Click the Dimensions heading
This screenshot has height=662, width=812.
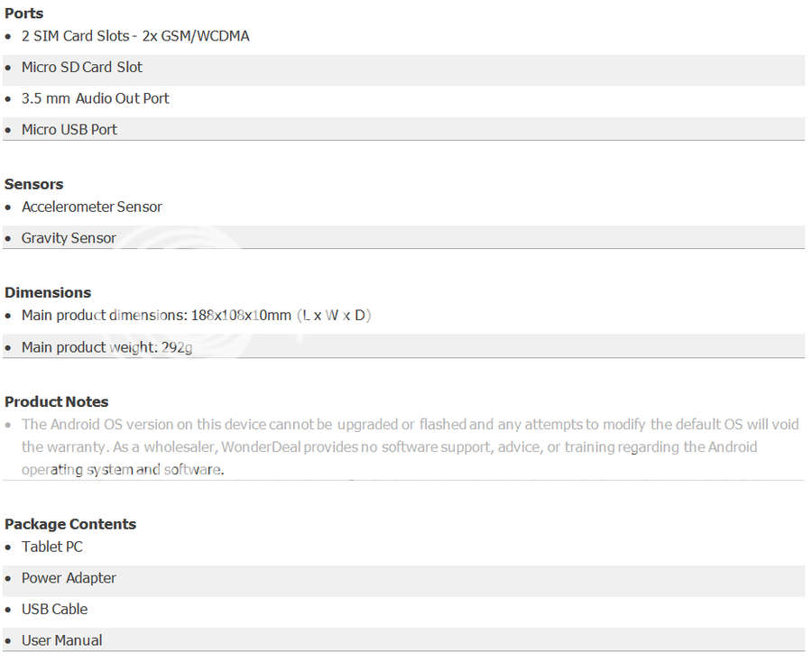(48, 292)
